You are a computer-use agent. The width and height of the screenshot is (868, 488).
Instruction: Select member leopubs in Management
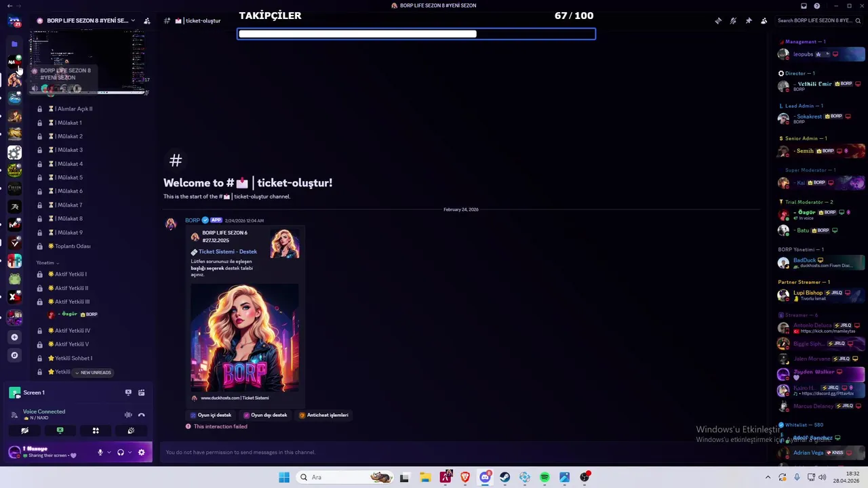click(x=822, y=54)
